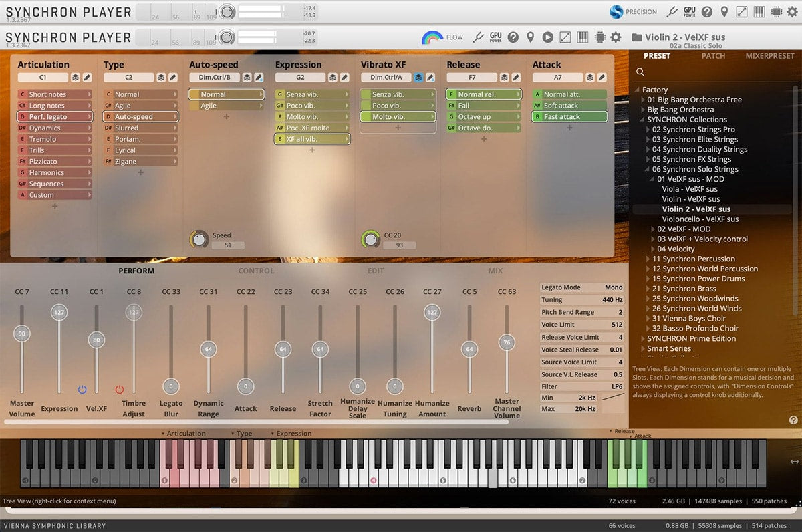Expand 01 Big Bang Orchestra Free folder
802x532 pixels.
643,100
